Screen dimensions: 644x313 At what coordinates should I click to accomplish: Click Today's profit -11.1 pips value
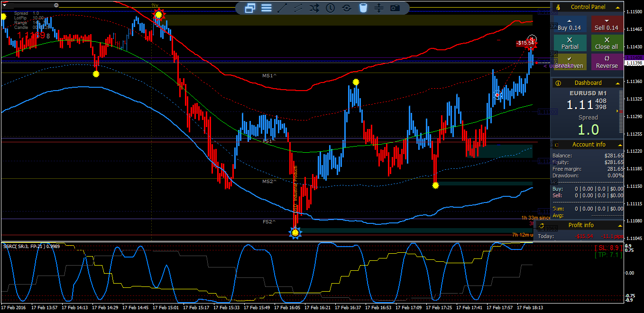(x=612, y=236)
